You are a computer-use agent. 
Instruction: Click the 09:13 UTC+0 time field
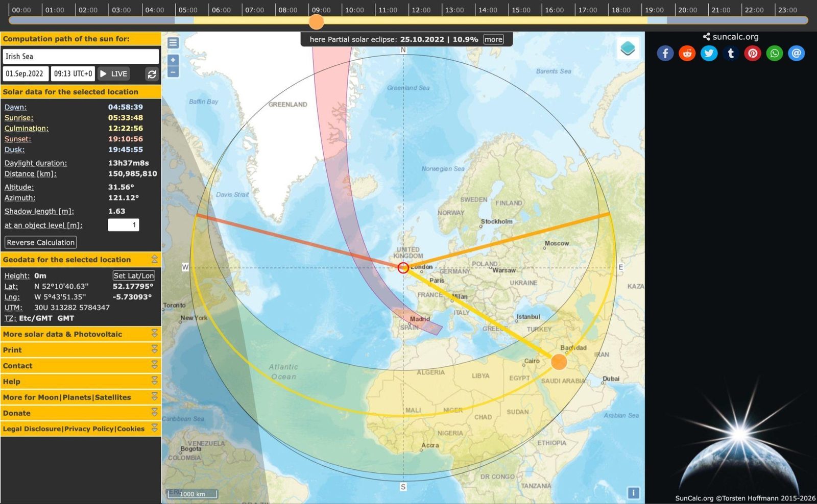coord(73,74)
